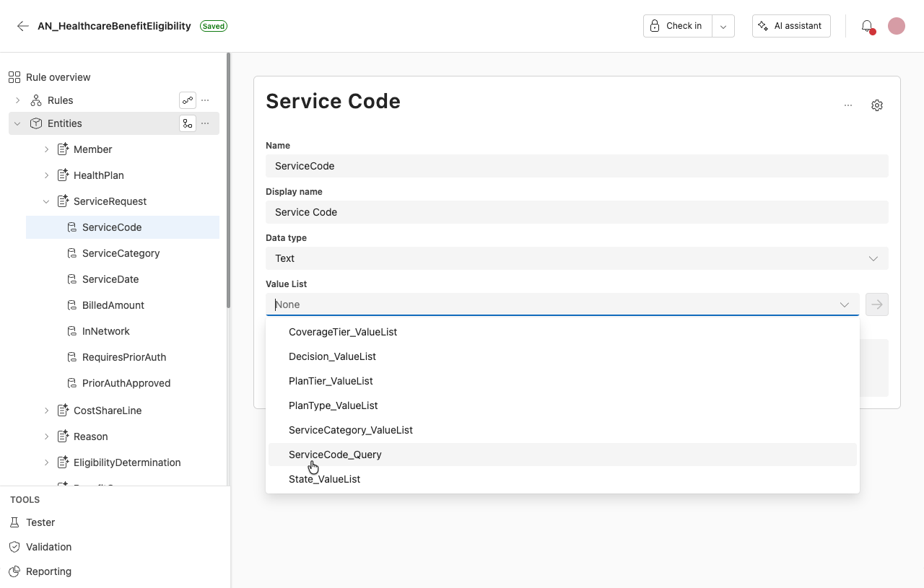Click the Check in lock icon
Viewport: 924px width, 588px height.
(x=654, y=26)
